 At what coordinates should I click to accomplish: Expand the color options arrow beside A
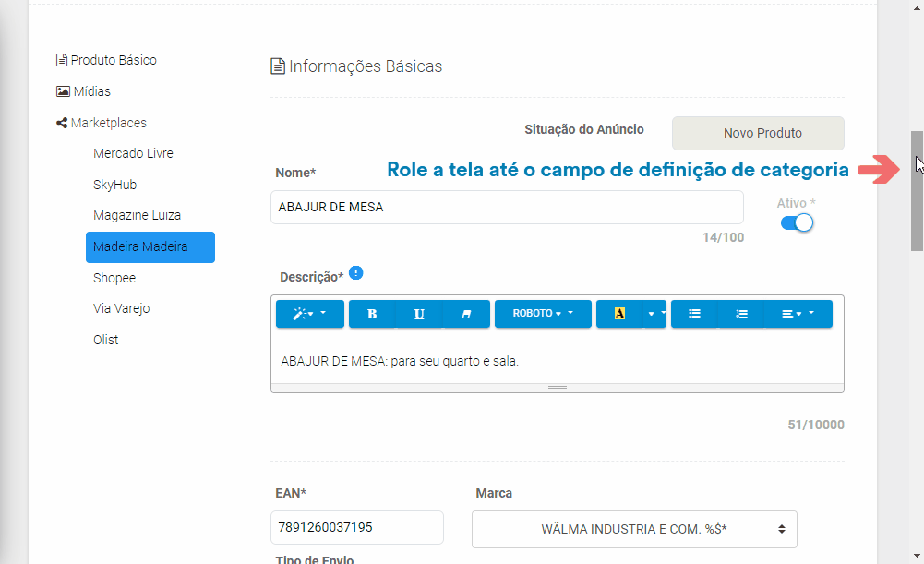[654, 314]
